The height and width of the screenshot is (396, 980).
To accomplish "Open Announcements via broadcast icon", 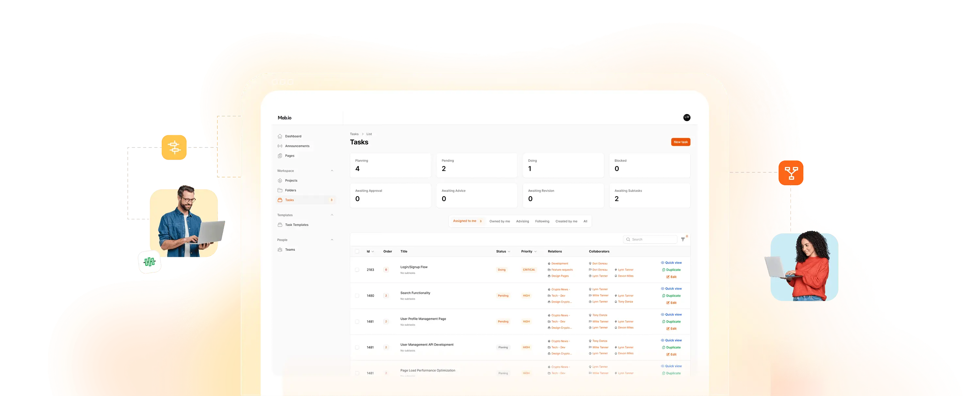I will [280, 146].
